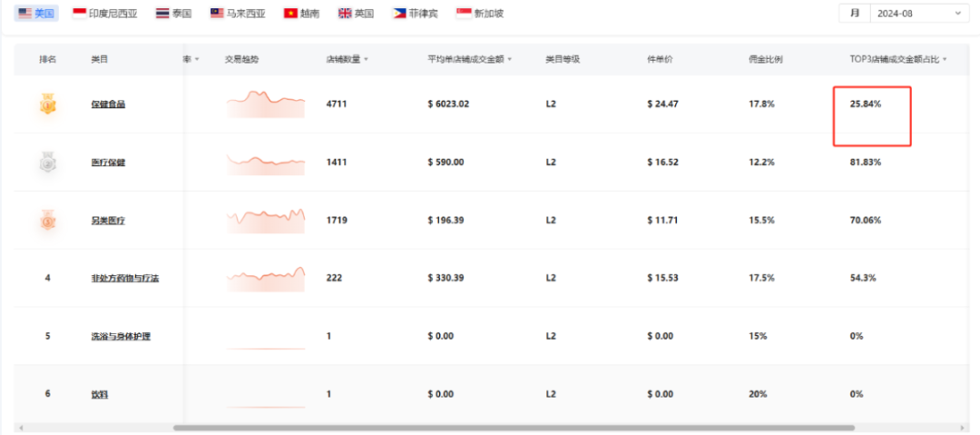This screenshot has width=980, height=435.
Task: Open the 洗浴与身体护理 category link
Action: click(x=121, y=336)
